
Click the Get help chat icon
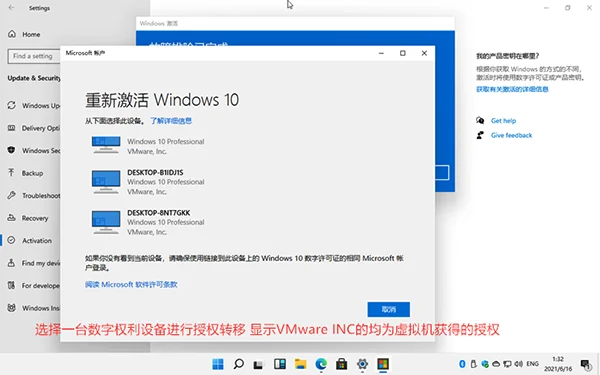480,121
